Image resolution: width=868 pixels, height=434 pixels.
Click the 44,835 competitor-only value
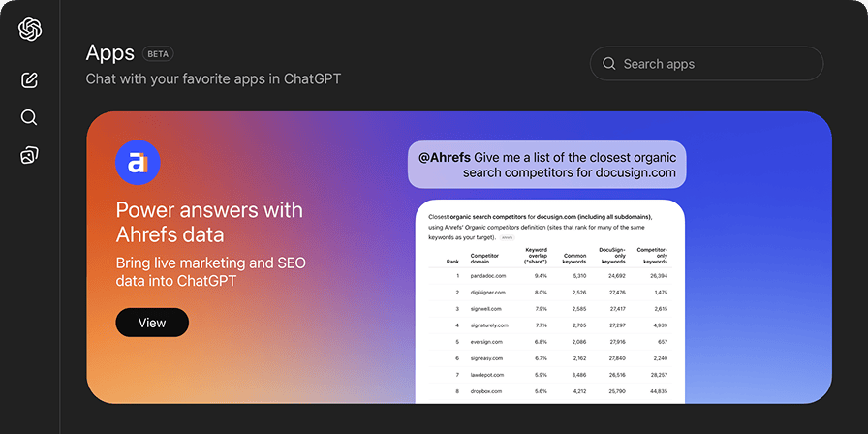click(659, 391)
